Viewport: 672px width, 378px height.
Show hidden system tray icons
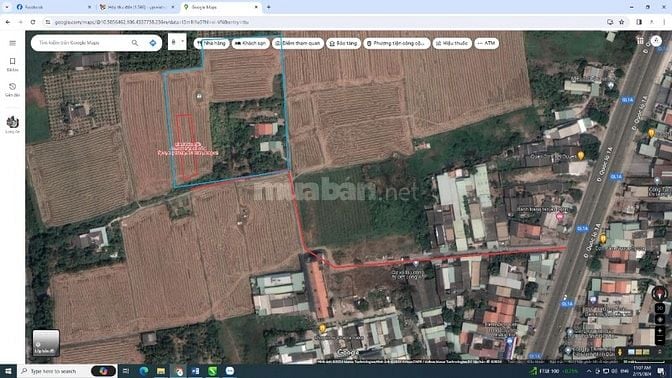coord(588,371)
